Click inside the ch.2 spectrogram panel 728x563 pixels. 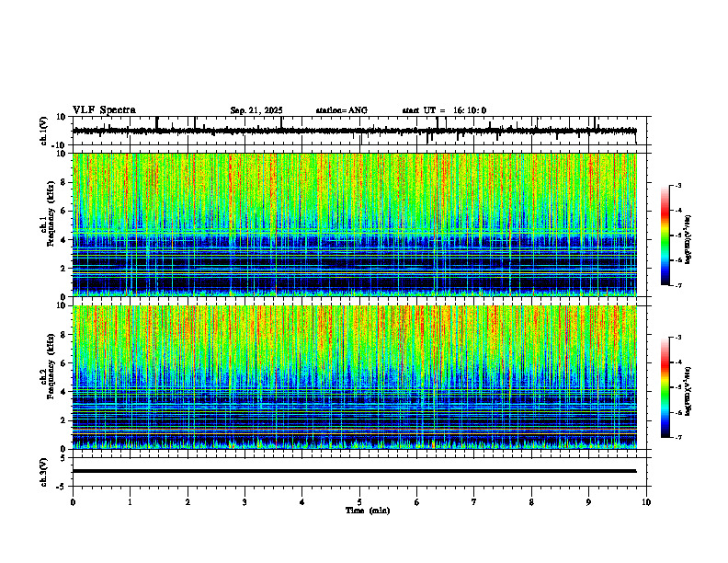(354, 377)
